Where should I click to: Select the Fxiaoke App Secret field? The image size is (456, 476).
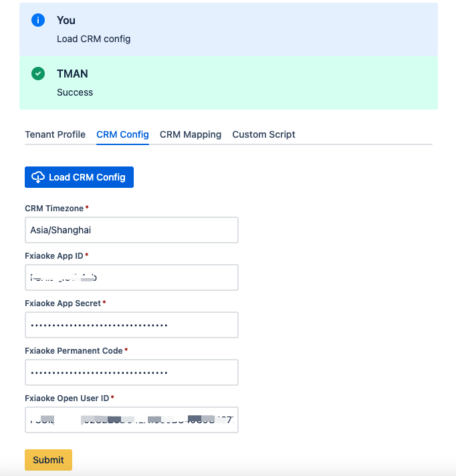pyautogui.click(x=132, y=325)
